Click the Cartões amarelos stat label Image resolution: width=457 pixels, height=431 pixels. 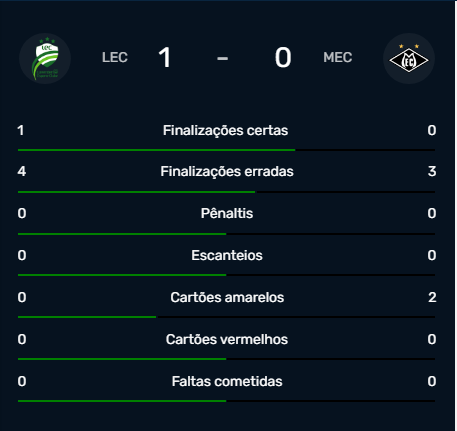[227, 297]
